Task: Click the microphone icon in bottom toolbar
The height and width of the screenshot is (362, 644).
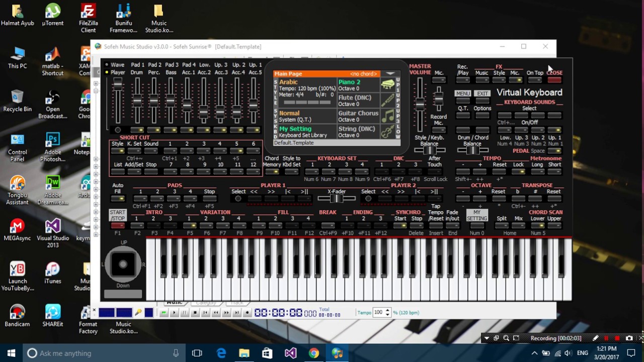Action: [138, 313]
